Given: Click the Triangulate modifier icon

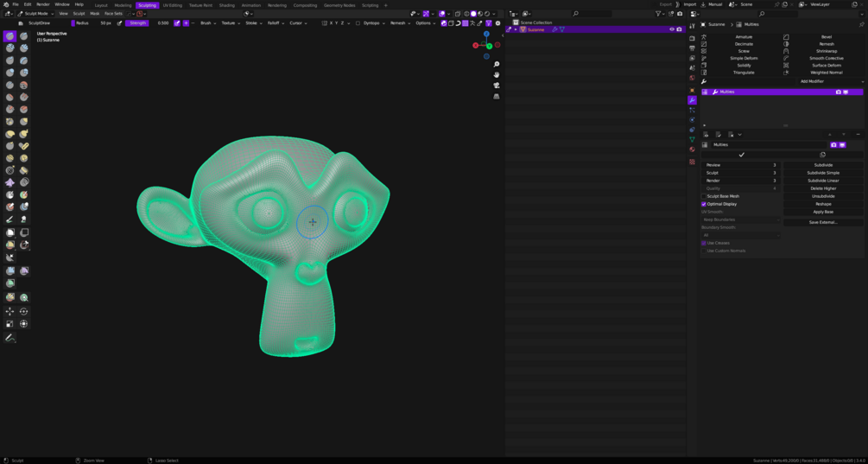Looking at the screenshot, I should coord(704,73).
